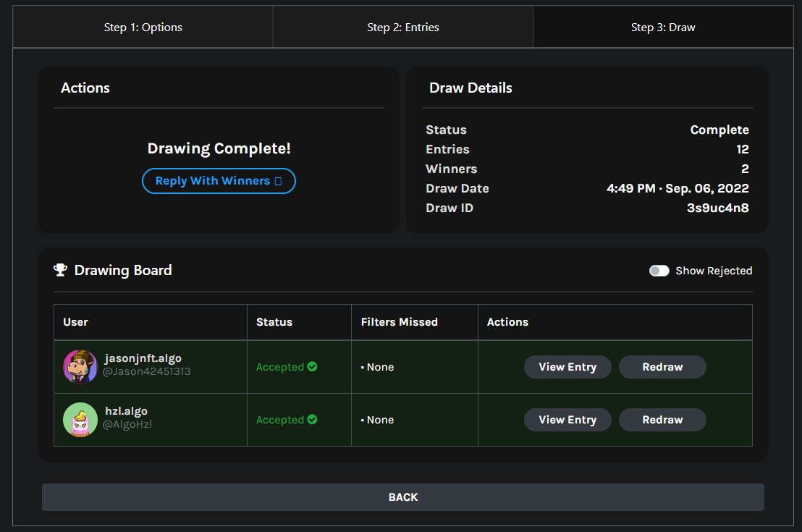Click the Draw ID value 3s9uc4n8

click(x=717, y=208)
